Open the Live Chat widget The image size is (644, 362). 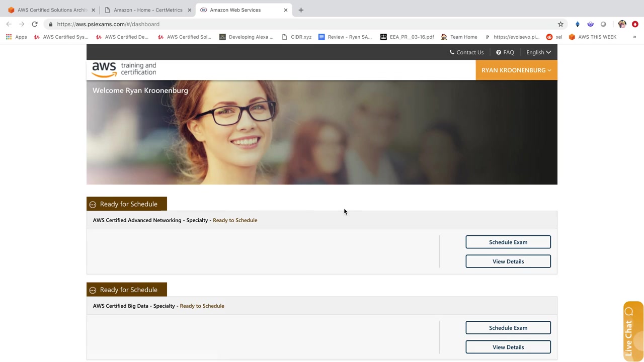pyautogui.click(x=633, y=332)
